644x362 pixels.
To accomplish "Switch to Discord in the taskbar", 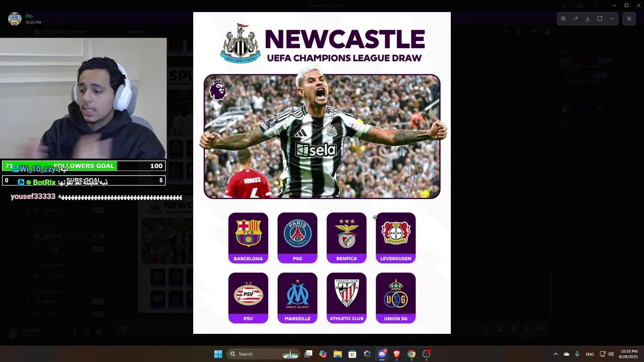I will pyautogui.click(x=382, y=354).
